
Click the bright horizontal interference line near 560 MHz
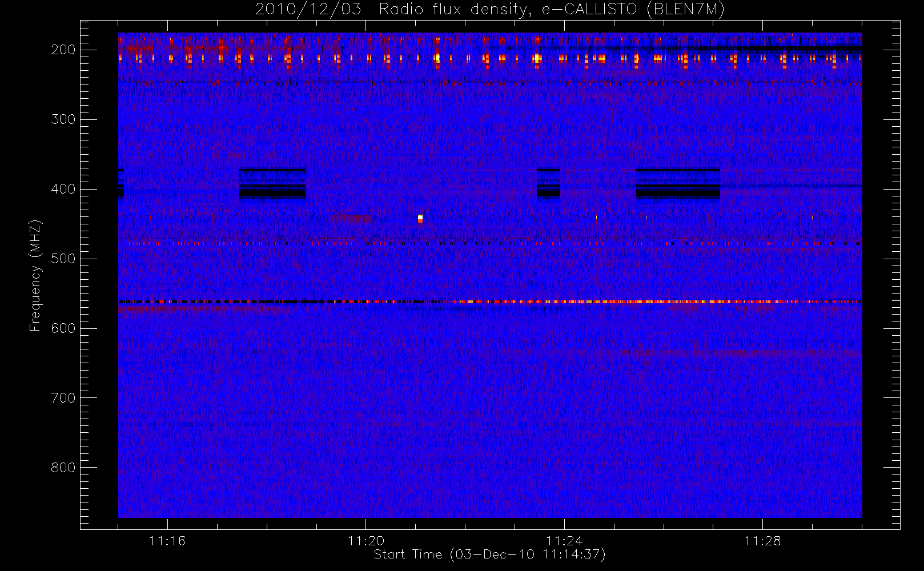click(x=490, y=301)
